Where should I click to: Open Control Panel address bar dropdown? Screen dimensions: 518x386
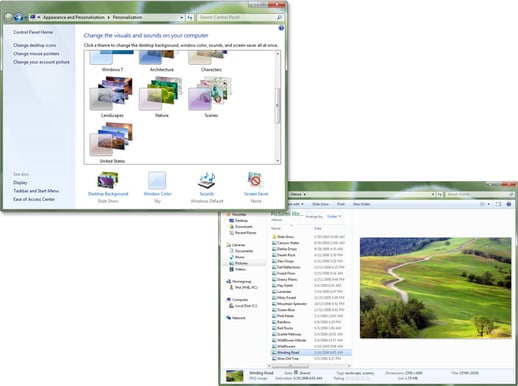182,17
